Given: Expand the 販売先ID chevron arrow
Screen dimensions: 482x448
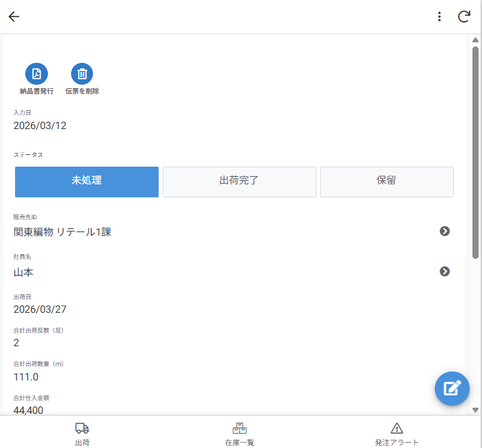Looking at the screenshot, I should [x=444, y=232].
